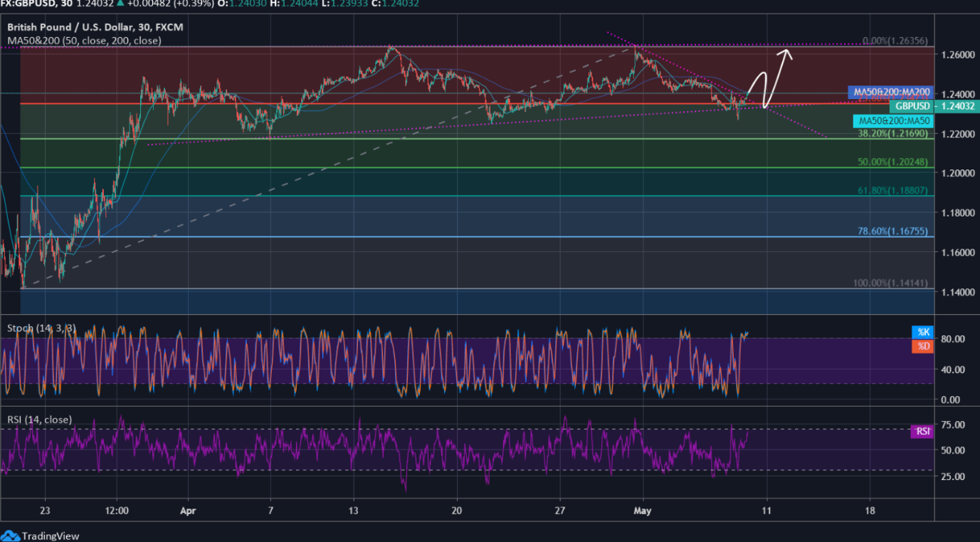Select the 78.60% Fibonacci level label
980x542 pixels.
[x=892, y=231]
